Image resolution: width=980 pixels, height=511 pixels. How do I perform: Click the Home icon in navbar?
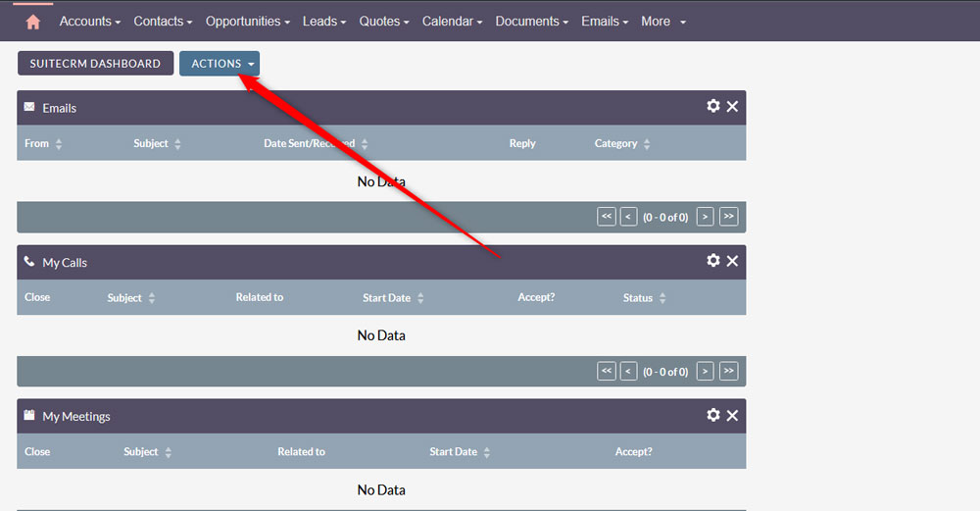point(33,21)
